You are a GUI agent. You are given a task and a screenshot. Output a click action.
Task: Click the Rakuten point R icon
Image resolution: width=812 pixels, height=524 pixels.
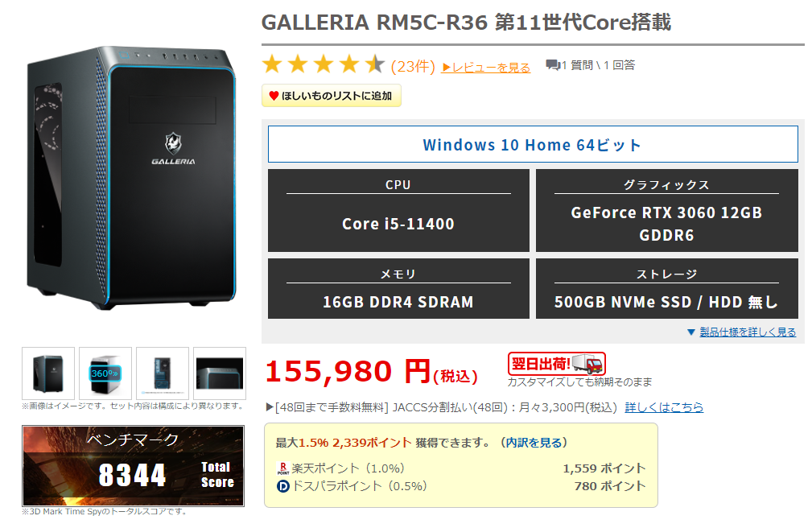click(x=282, y=468)
